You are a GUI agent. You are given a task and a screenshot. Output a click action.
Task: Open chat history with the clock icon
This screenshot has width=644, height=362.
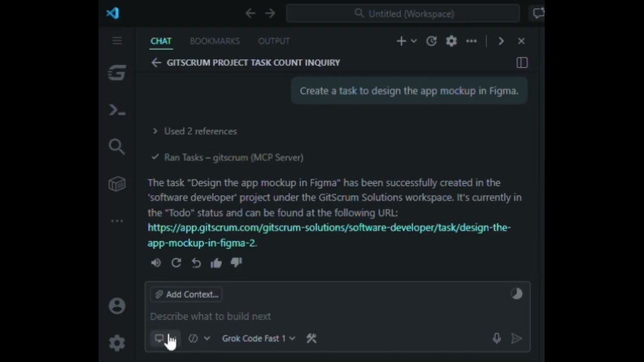(x=431, y=41)
